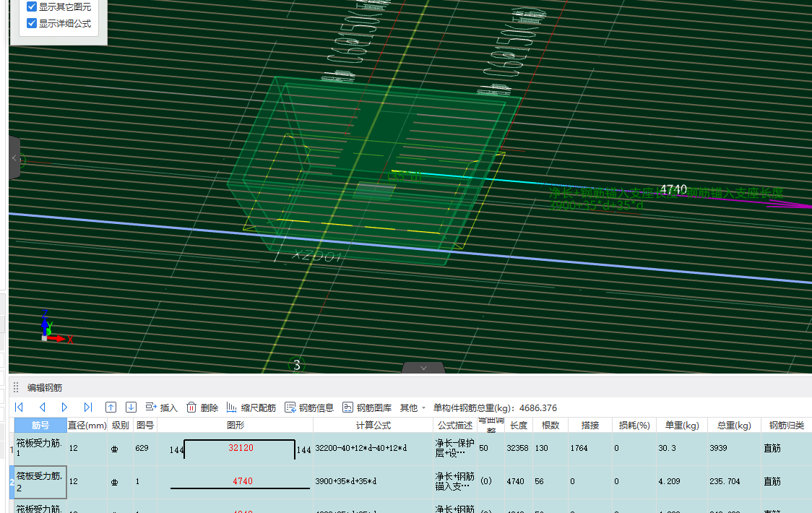Select row 筏板受力筋.1 name cell
The width and height of the screenshot is (812, 513).
tap(40, 448)
